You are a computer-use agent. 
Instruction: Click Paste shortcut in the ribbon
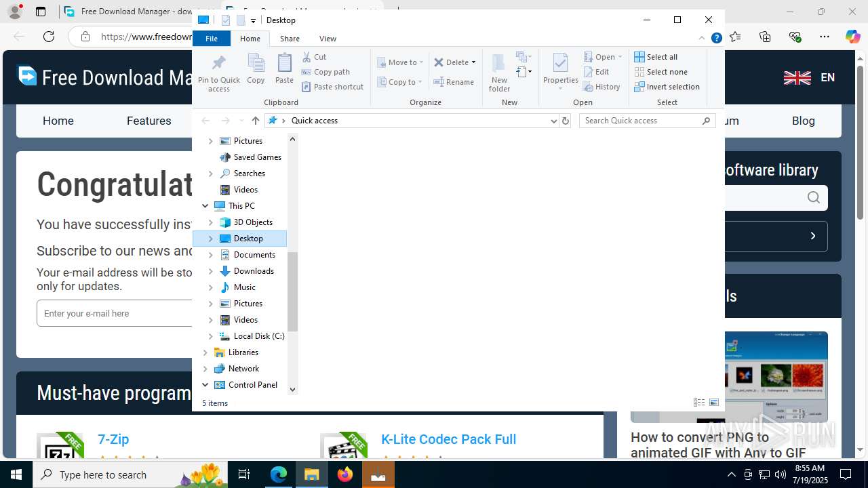click(x=332, y=87)
